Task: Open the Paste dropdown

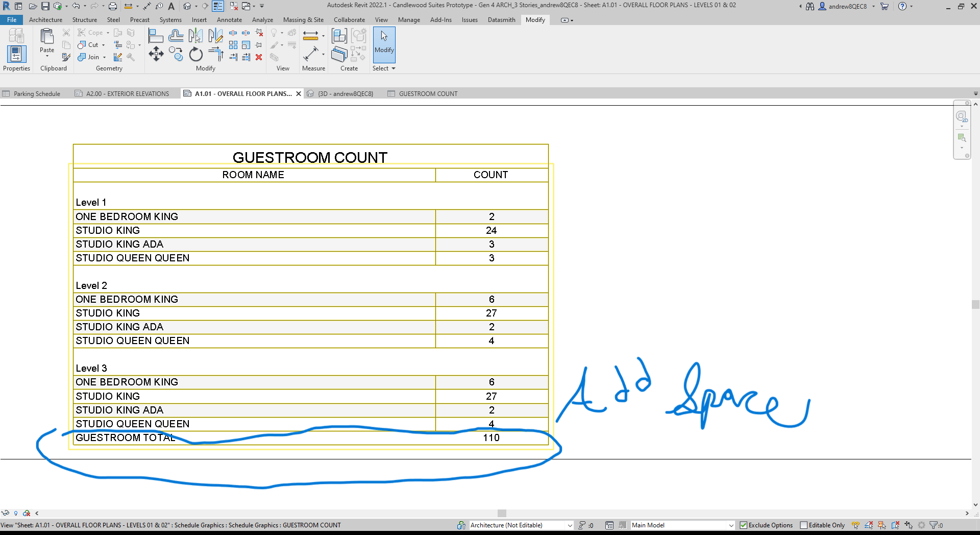Action: pyautogui.click(x=46, y=56)
